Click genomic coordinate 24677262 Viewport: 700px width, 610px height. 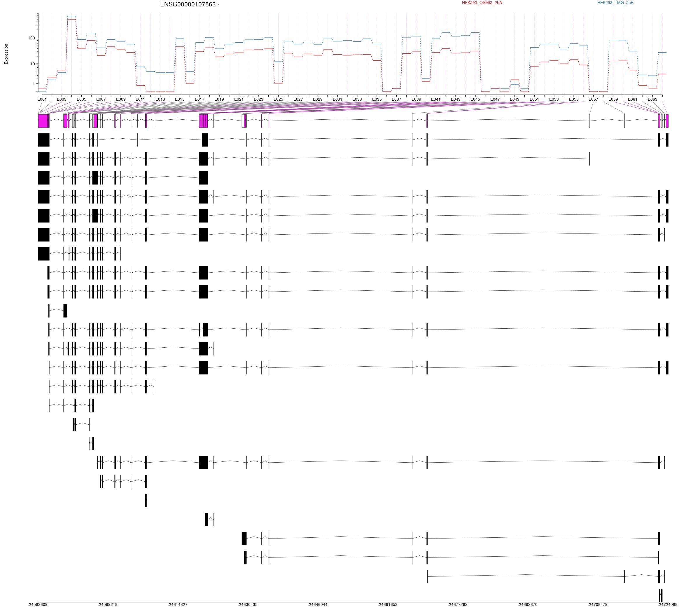(x=458, y=604)
